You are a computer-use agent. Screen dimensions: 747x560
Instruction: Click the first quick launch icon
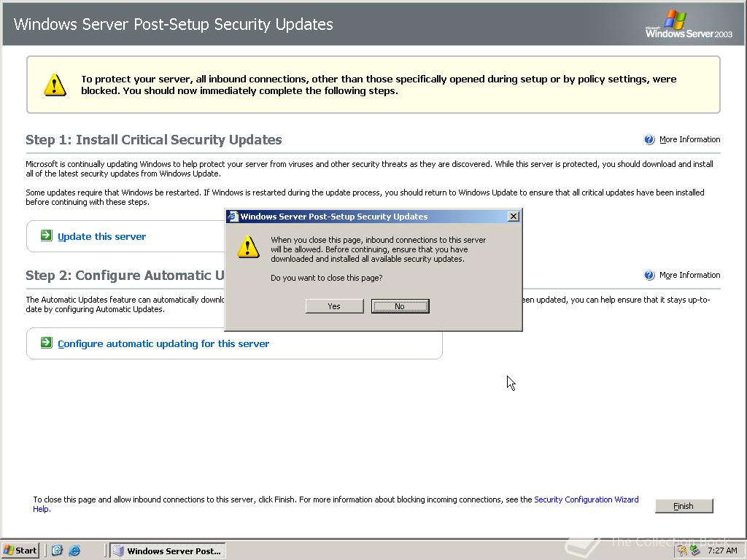click(57, 551)
